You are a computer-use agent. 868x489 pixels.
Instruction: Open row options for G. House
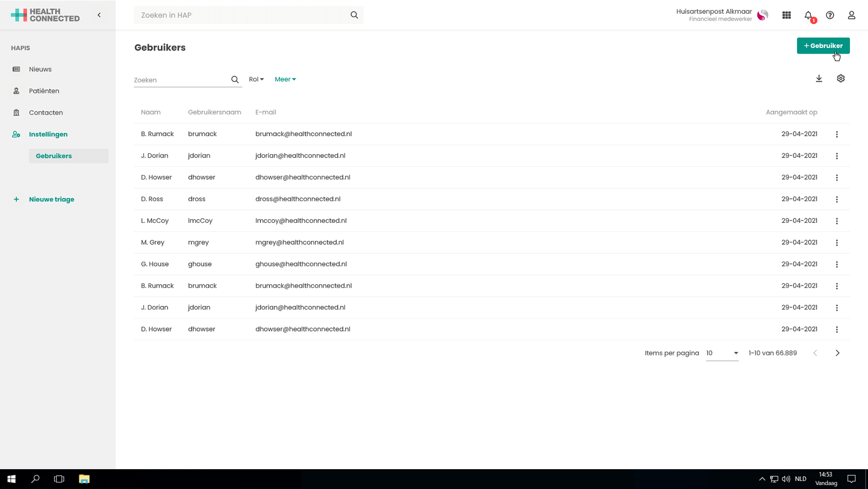[x=837, y=265]
